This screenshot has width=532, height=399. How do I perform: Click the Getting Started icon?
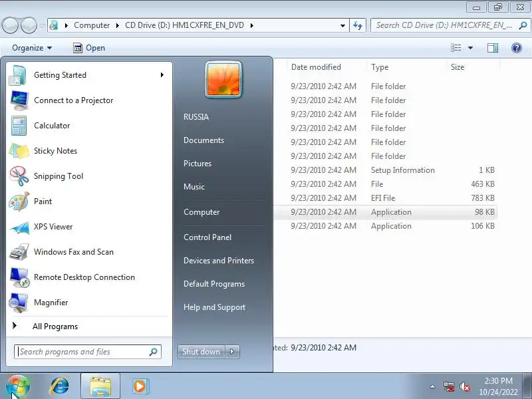point(18,75)
